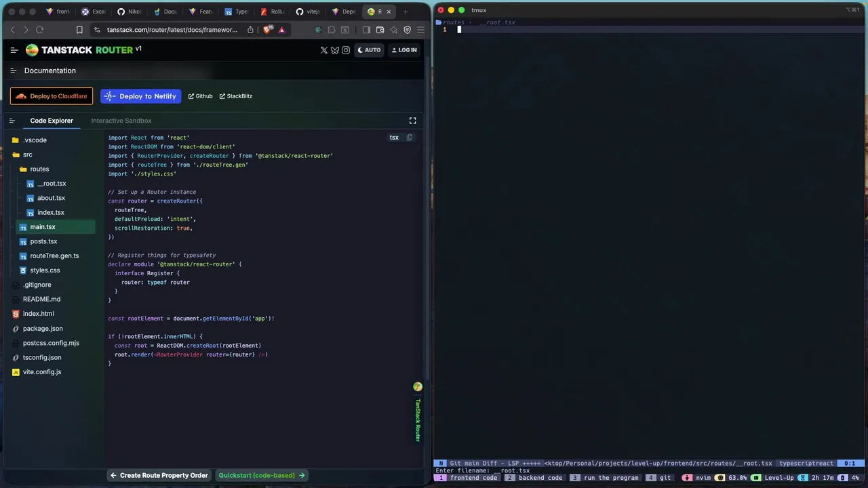
Task: Open the Brave Rewards triangle icon
Action: pos(281,30)
